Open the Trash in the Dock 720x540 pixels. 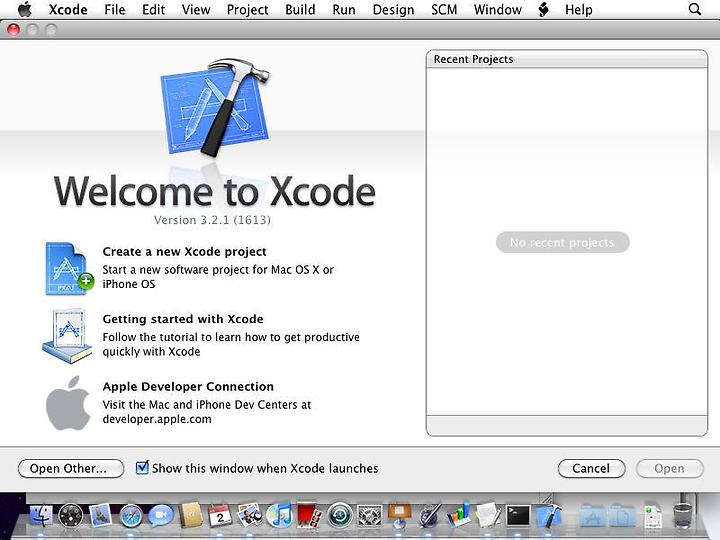pos(683,515)
